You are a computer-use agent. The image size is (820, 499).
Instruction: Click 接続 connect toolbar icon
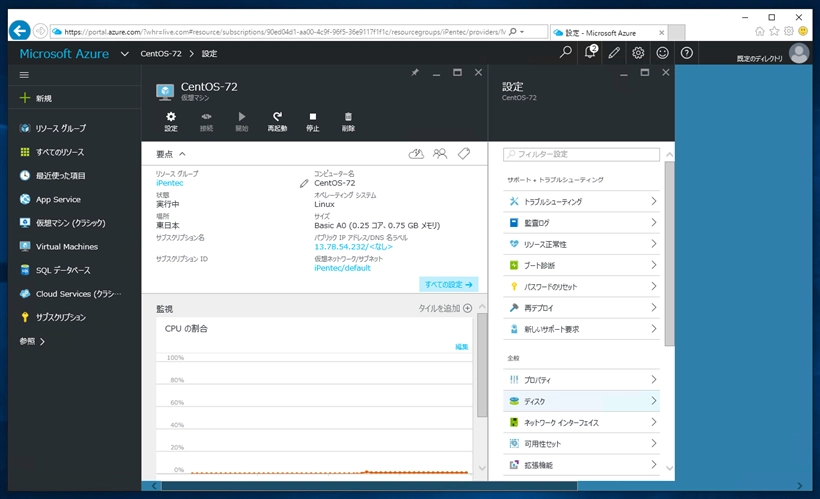point(207,121)
